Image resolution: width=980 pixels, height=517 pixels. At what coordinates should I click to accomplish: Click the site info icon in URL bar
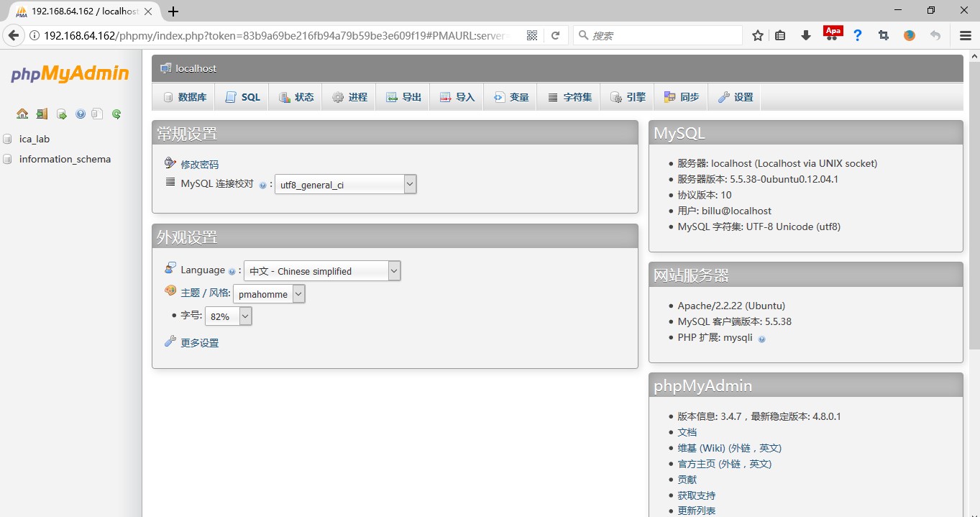pyautogui.click(x=35, y=35)
